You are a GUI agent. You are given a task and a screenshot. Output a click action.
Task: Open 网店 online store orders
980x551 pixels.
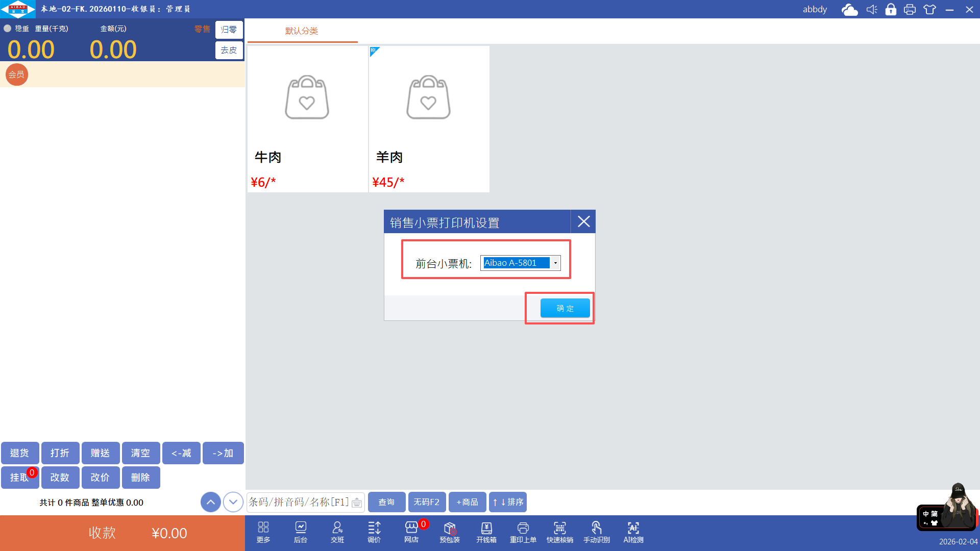point(411,532)
